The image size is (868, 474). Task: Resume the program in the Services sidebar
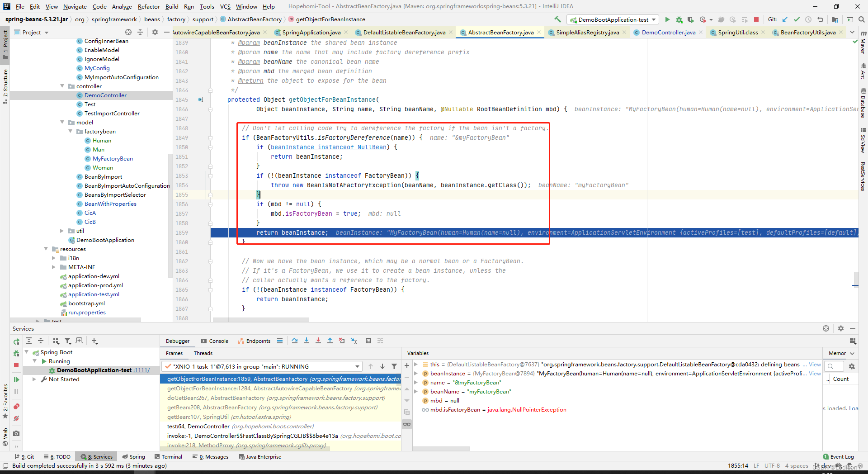[x=16, y=379]
